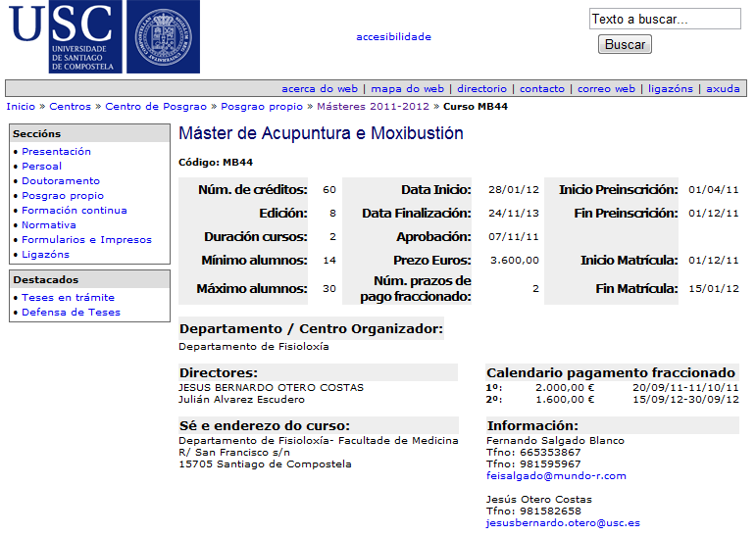Open Doutoramento section link
Image resolution: width=756 pixels, height=536 pixels.
point(61,180)
